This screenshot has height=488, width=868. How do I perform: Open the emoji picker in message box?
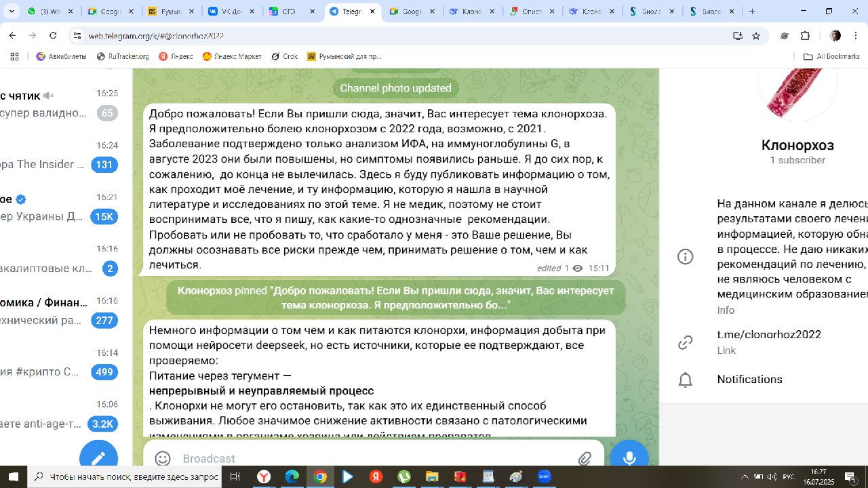[x=163, y=459]
